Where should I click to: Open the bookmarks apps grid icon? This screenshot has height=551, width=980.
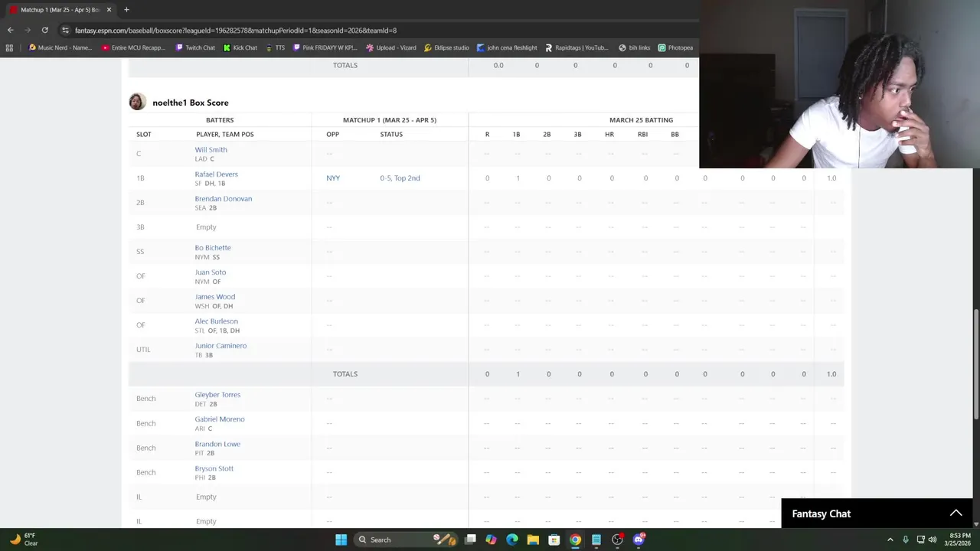coord(9,47)
